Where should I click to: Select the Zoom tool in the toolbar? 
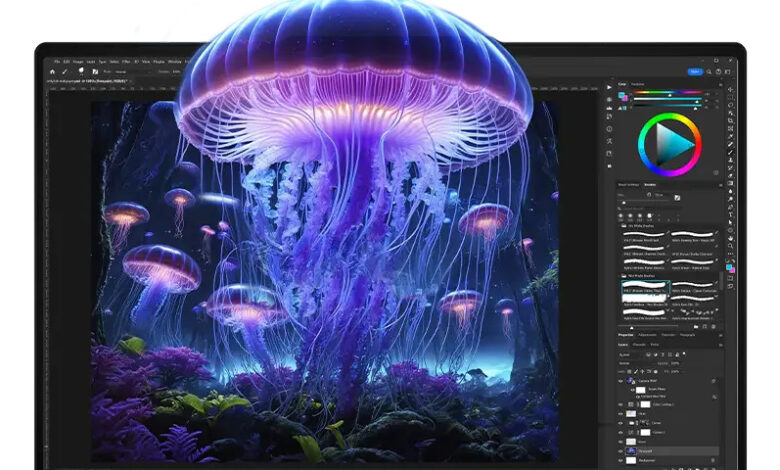point(730,246)
